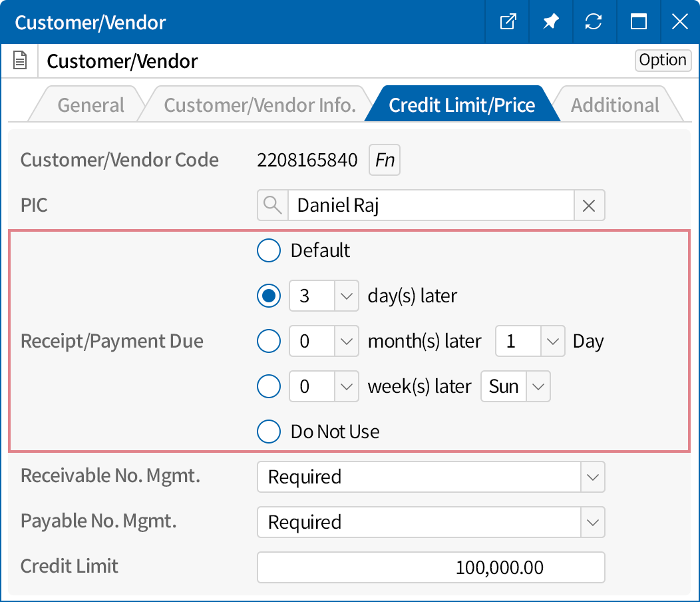
Task: Select the Do Not Use radio option
Action: (269, 432)
